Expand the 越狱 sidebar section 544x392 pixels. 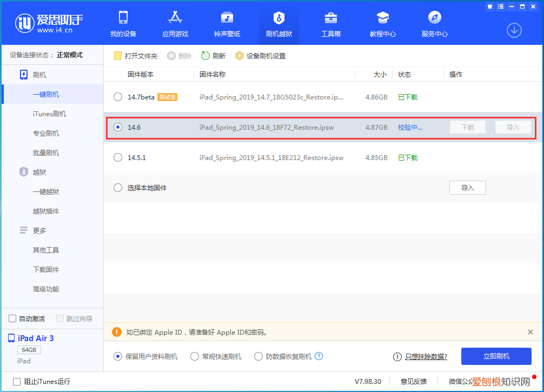click(x=39, y=172)
